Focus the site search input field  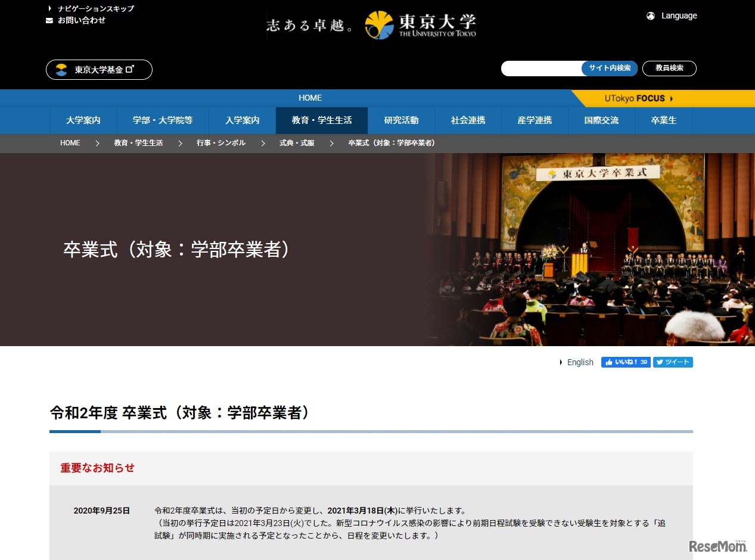[542, 69]
